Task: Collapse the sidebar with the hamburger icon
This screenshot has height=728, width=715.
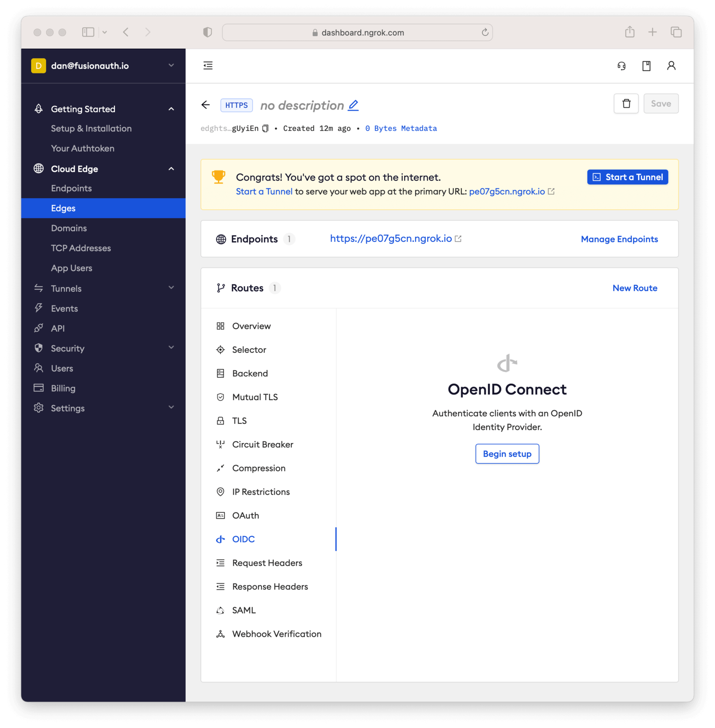Action: [208, 66]
